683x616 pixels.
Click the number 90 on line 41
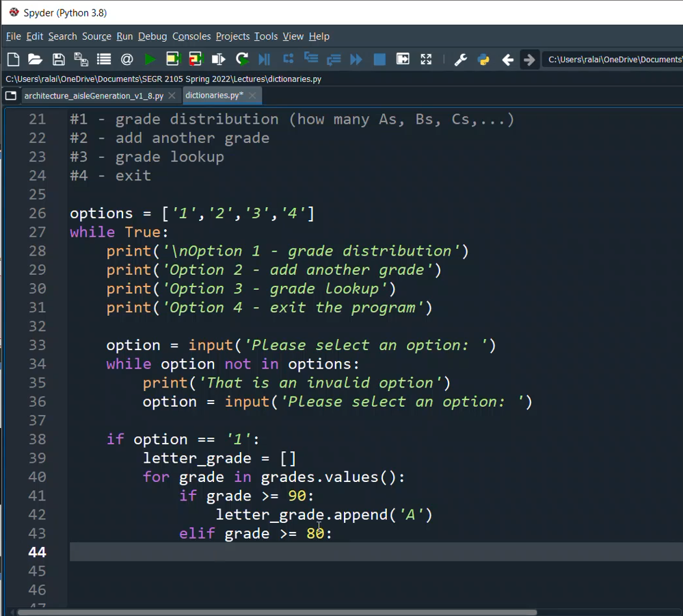click(297, 496)
